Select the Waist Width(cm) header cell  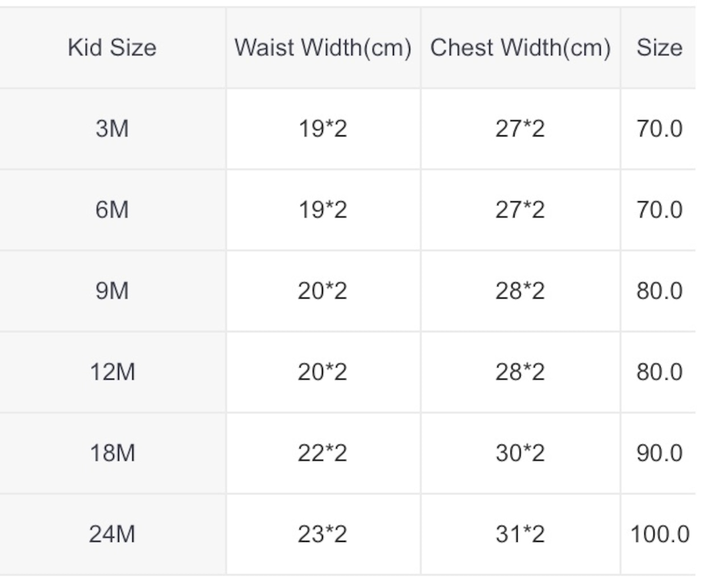(x=323, y=48)
